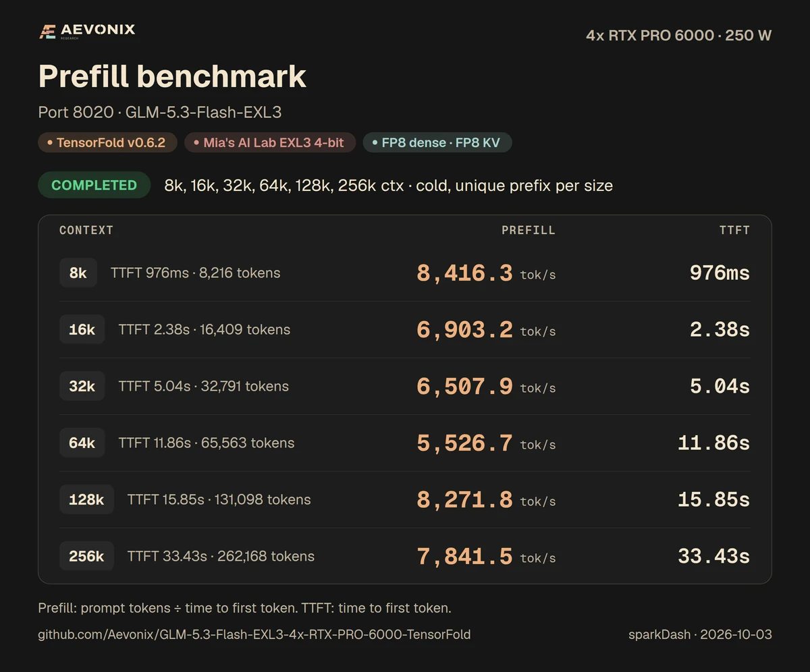Click the 'Port 8020 · GLM-5.3-Flash-EXL3' subtitle
The width and height of the screenshot is (810, 672).
[x=159, y=112]
